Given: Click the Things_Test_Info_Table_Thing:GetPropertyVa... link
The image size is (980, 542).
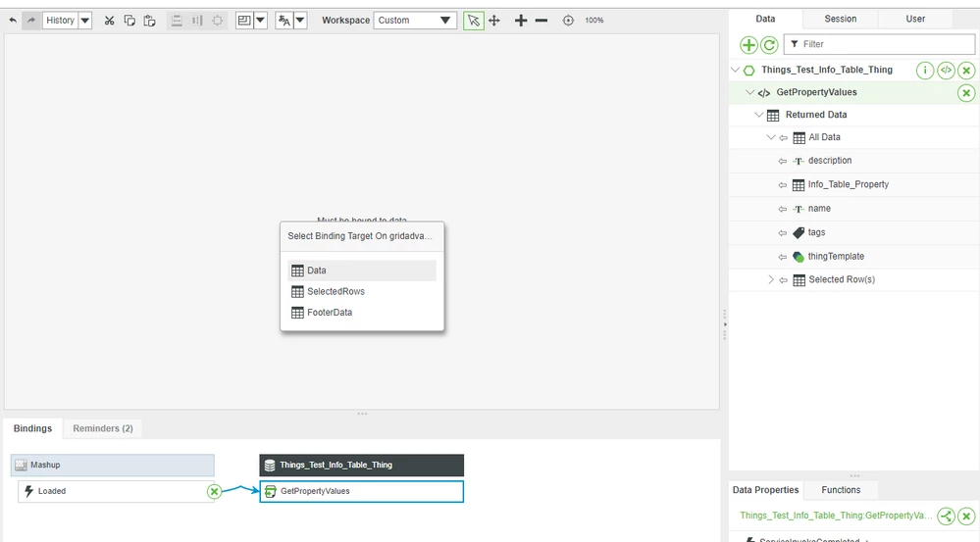Looking at the screenshot, I should tap(836, 516).
